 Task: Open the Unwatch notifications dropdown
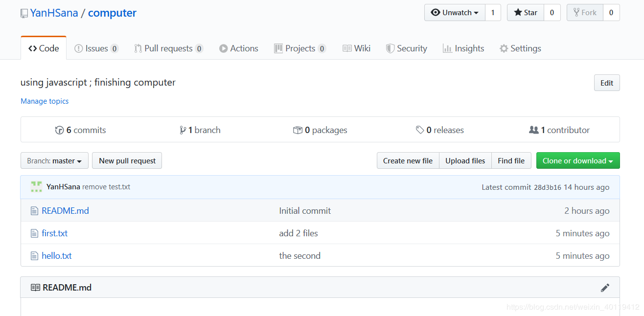pos(455,13)
